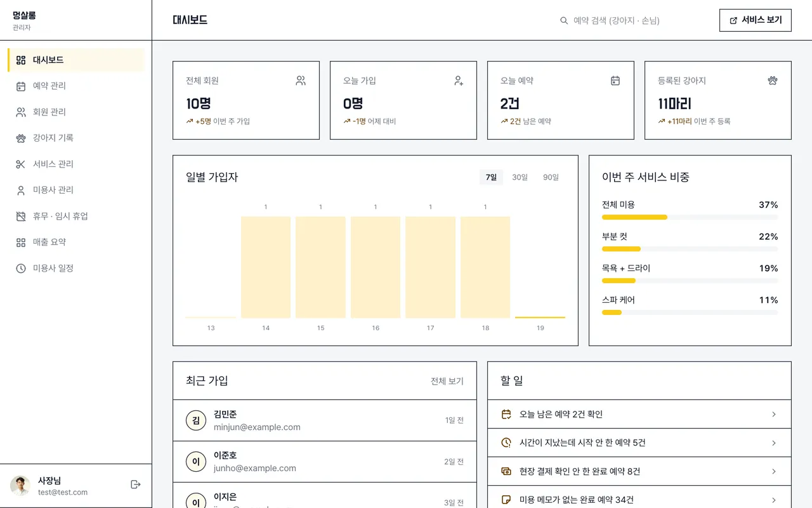Viewport: 812px width, 508px height.
Task: Click the day 19 axis label
Action: click(540, 328)
